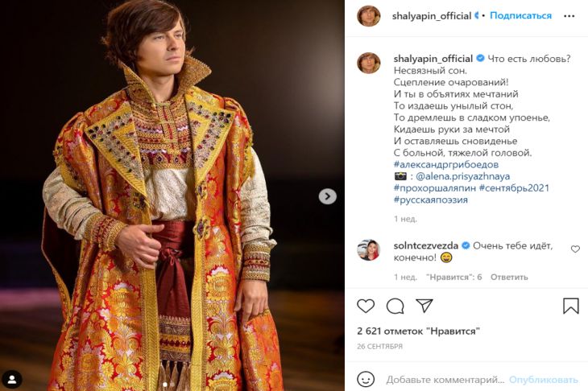Save post with the bookmark icon
This screenshot has height=391, width=588.
pos(570,306)
